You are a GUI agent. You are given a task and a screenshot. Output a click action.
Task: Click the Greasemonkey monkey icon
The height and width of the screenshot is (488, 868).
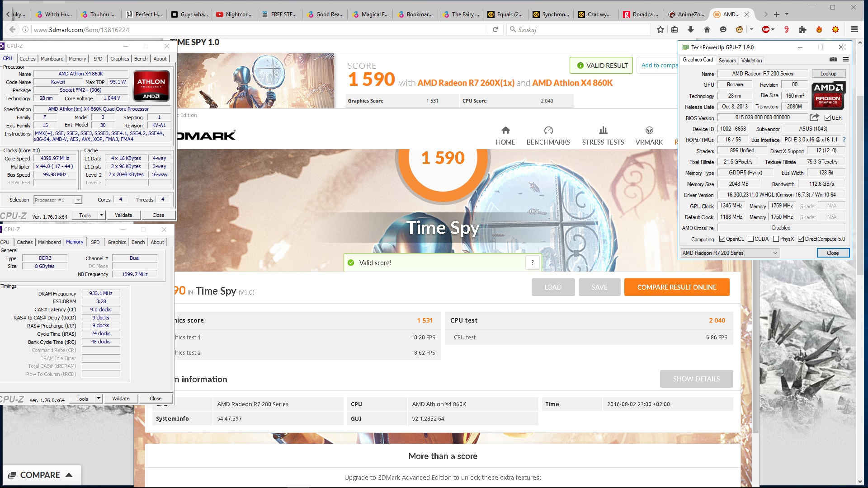[x=740, y=29]
